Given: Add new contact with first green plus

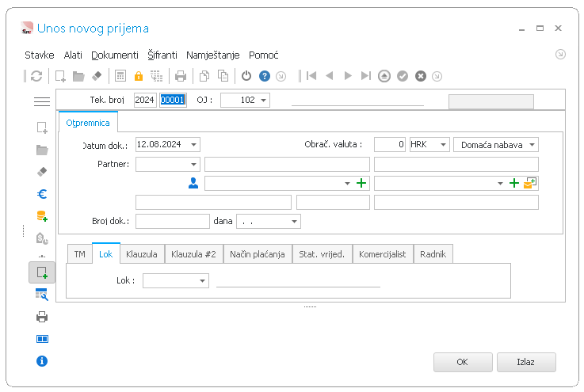Looking at the screenshot, I should [x=361, y=183].
